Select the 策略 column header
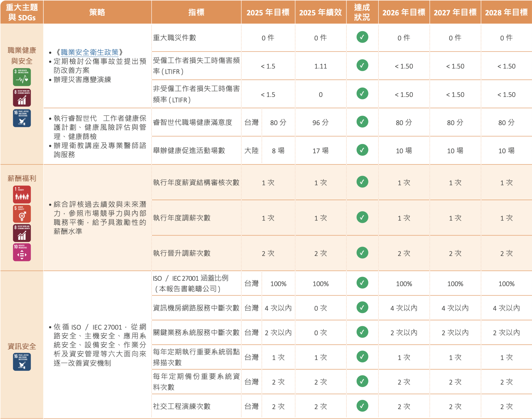 [x=97, y=12]
